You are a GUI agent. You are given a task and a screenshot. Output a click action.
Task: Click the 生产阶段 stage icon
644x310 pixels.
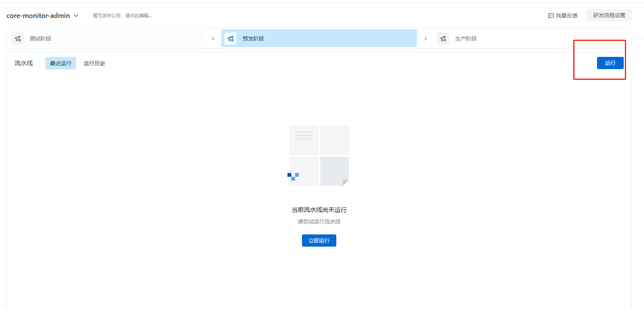tap(443, 39)
